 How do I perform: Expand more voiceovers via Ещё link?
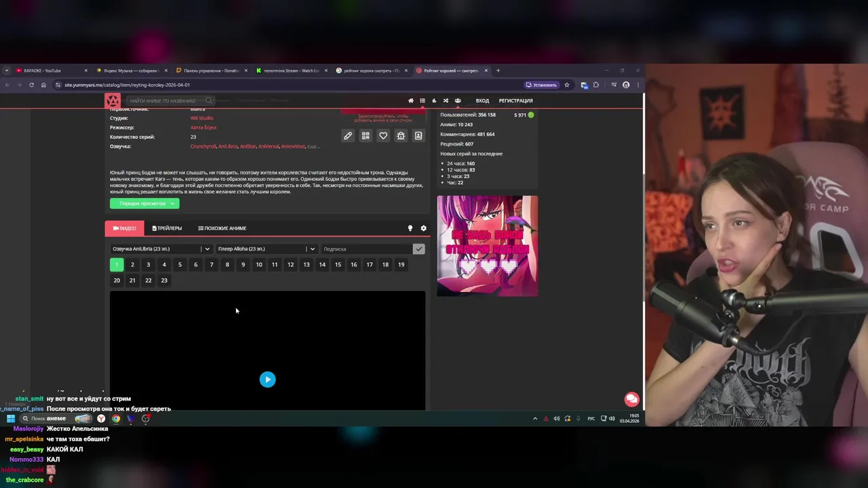[313, 146]
